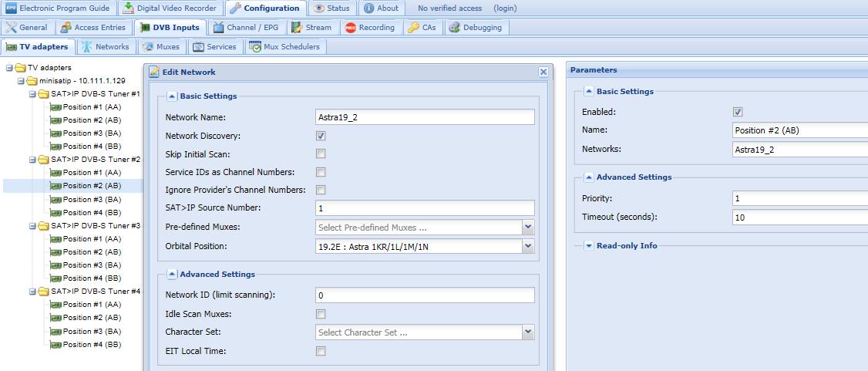Click the minisatip folder icon in tree

[32, 81]
